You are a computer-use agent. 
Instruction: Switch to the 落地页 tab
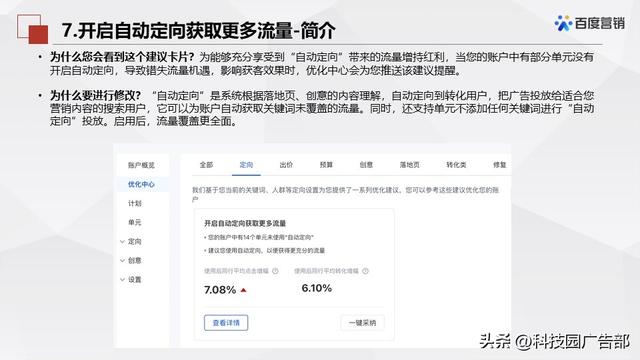409,165
